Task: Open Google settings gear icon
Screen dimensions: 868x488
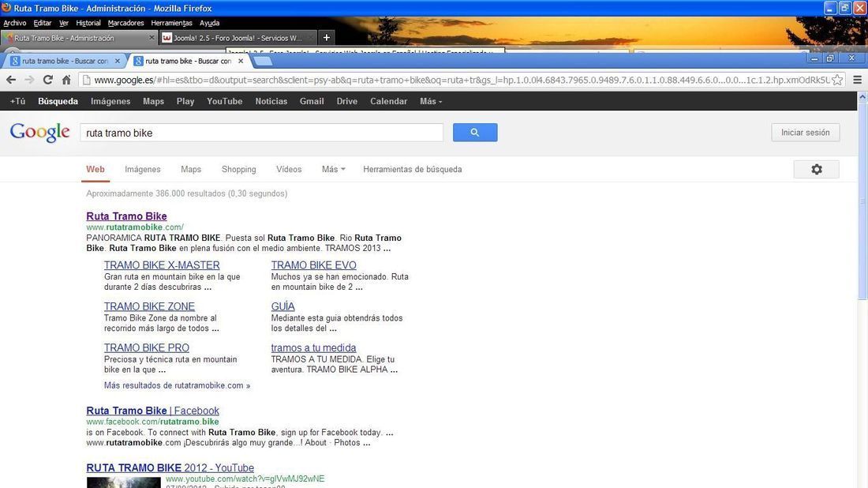Action: [817, 170]
